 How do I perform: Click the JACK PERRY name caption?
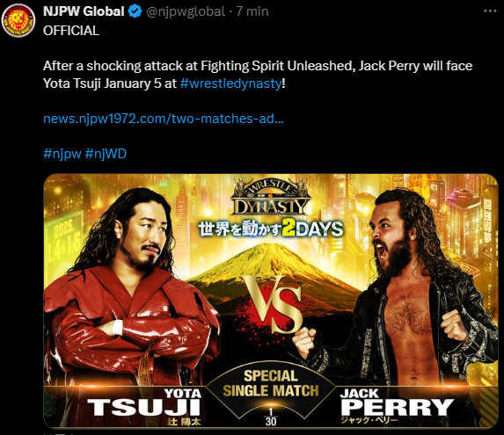point(397,405)
